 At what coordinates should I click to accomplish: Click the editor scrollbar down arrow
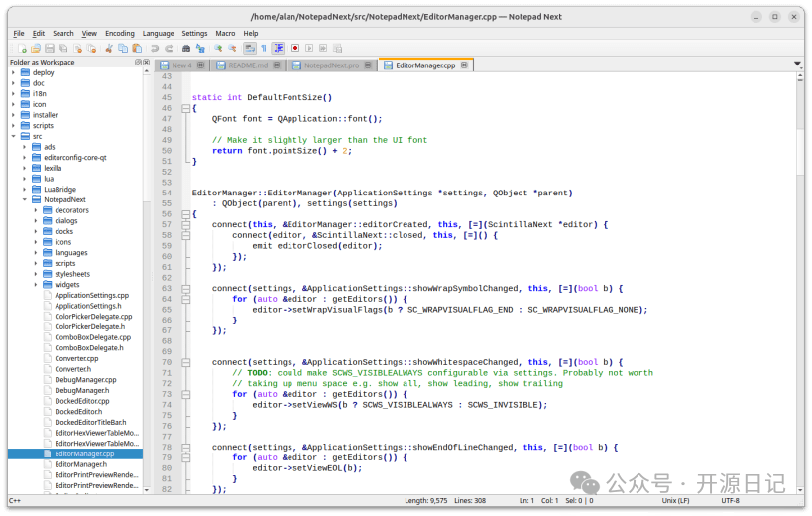(800, 489)
